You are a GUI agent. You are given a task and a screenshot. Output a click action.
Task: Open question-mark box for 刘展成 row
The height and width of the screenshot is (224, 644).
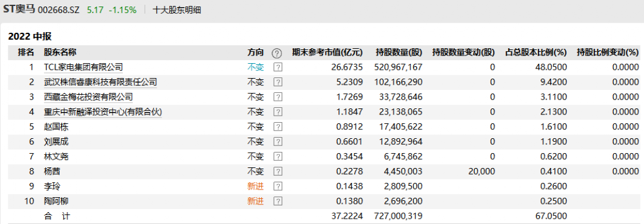tap(278, 142)
